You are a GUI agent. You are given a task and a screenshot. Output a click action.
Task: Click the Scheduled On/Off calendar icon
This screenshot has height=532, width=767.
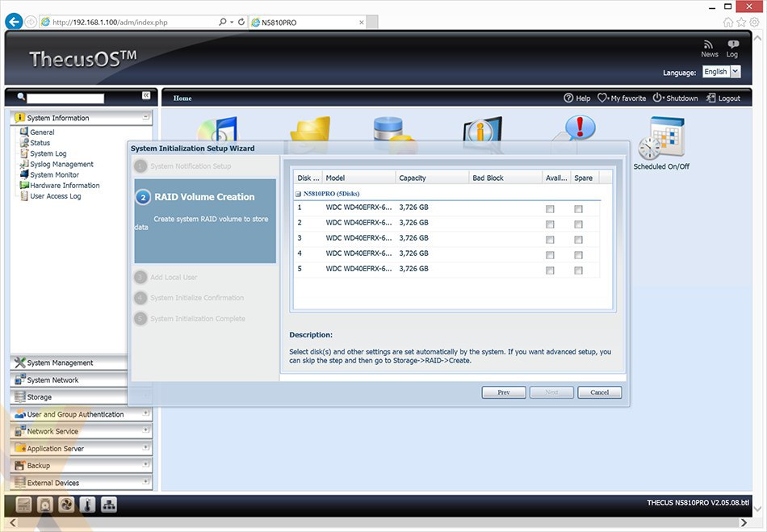[660, 139]
